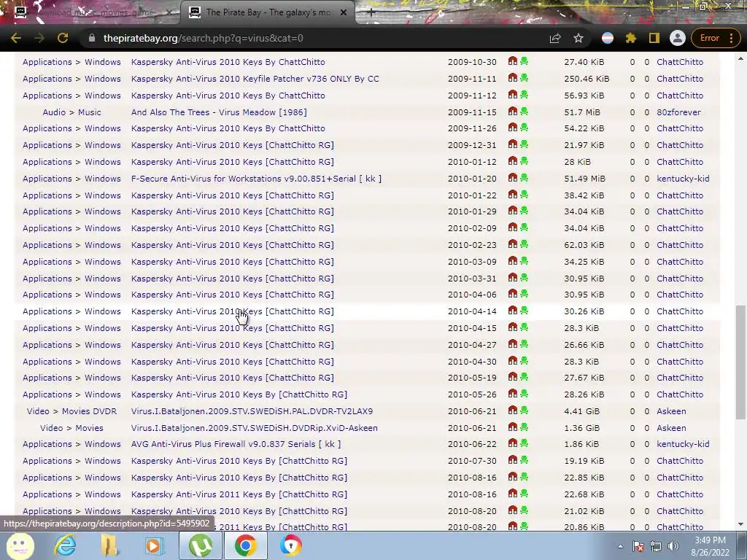Click the scrollbar up arrow
This screenshot has width=747, height=560.
pyautogui.click(x=740, y=58)
